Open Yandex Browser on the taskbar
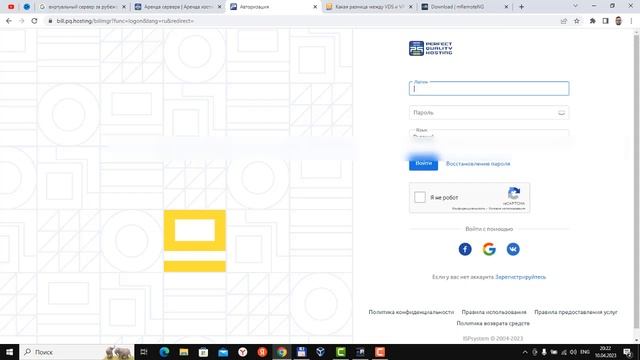The image size is (640, 360). pos(242,352)
